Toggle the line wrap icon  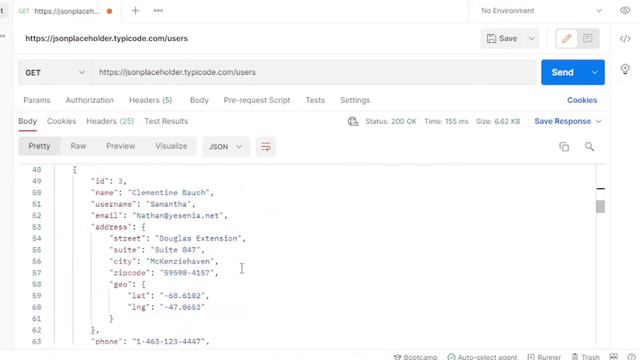(266, 147)
